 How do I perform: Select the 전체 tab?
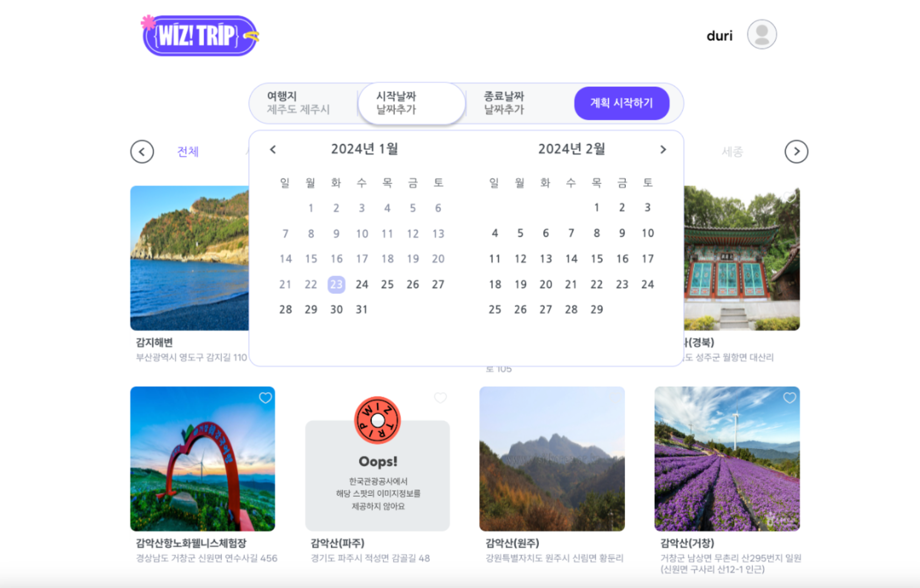pos(188,151)
